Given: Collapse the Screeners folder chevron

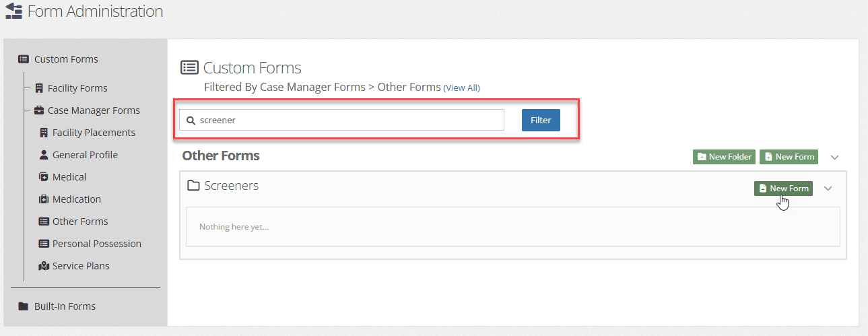Looking at the screenshot, I should (828, 189).
